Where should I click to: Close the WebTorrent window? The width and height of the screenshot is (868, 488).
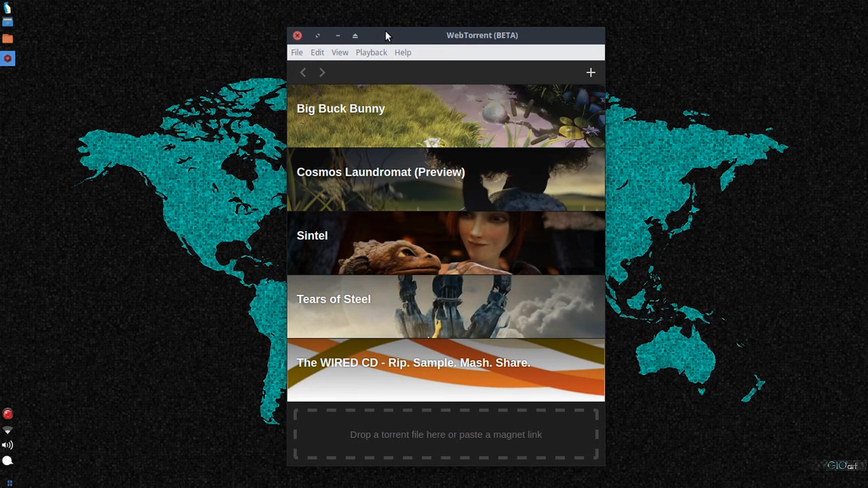[297, 35]
